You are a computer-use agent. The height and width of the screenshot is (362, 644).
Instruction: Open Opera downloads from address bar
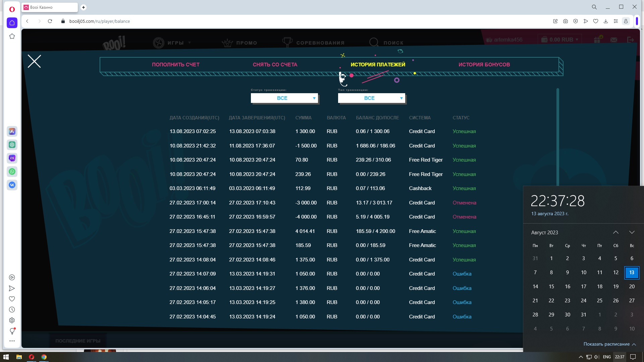click(x=606, y=21)
